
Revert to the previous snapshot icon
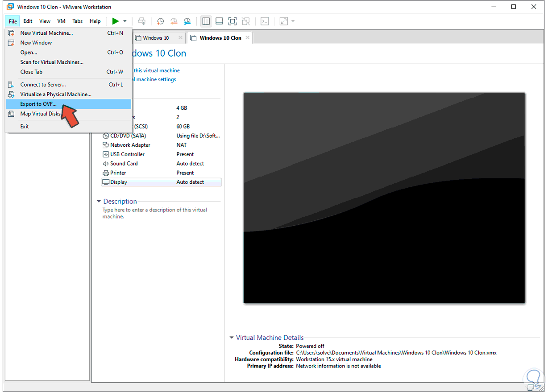[174, 21]
